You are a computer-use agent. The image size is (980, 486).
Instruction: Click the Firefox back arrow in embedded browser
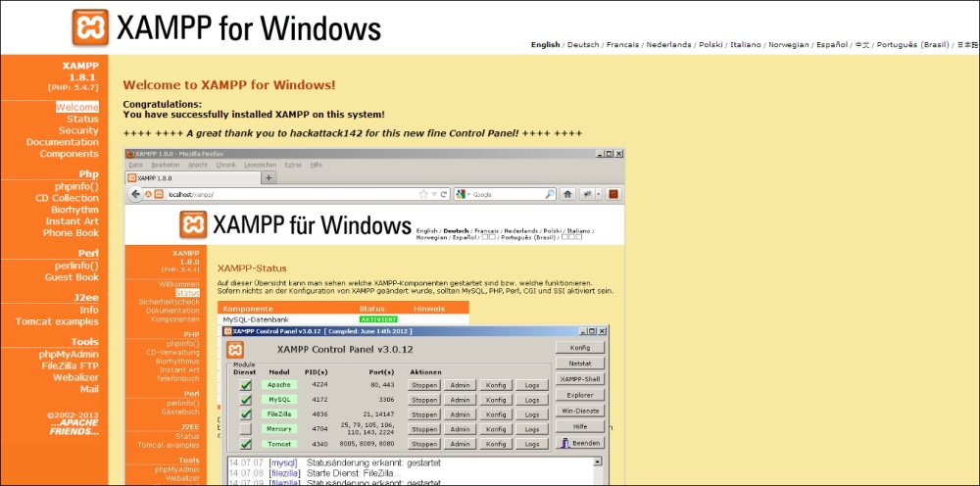point(135,194)
